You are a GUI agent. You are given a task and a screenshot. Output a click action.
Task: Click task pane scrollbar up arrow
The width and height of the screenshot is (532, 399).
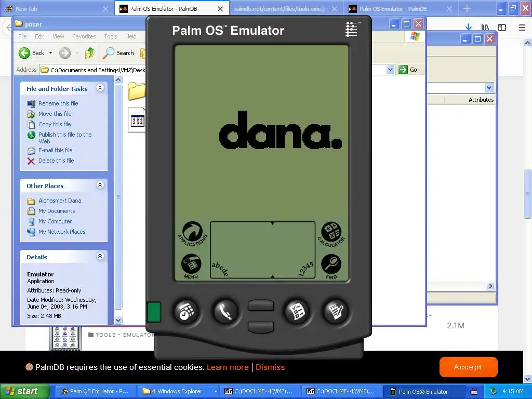(x=118, y=80)
